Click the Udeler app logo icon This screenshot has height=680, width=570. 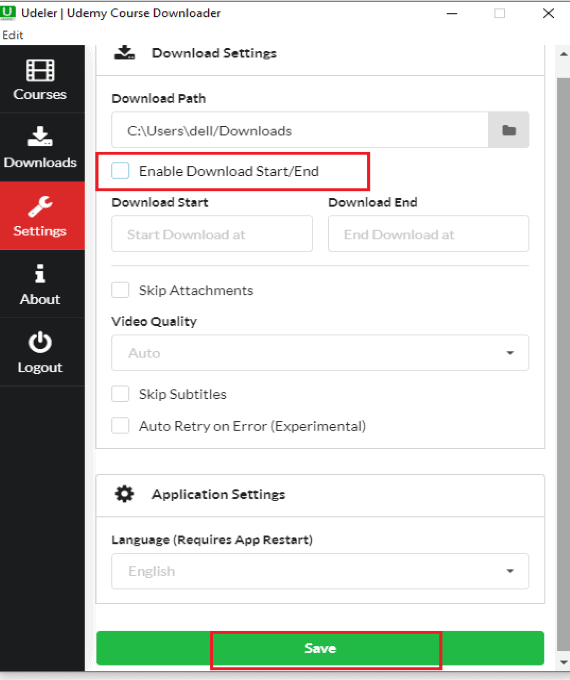(x=8, y=13)
